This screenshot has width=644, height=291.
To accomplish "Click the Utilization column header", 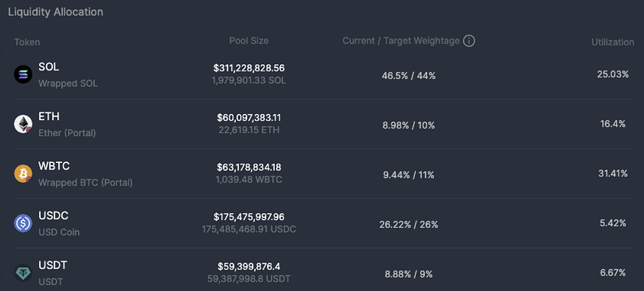I will [612, 42].
